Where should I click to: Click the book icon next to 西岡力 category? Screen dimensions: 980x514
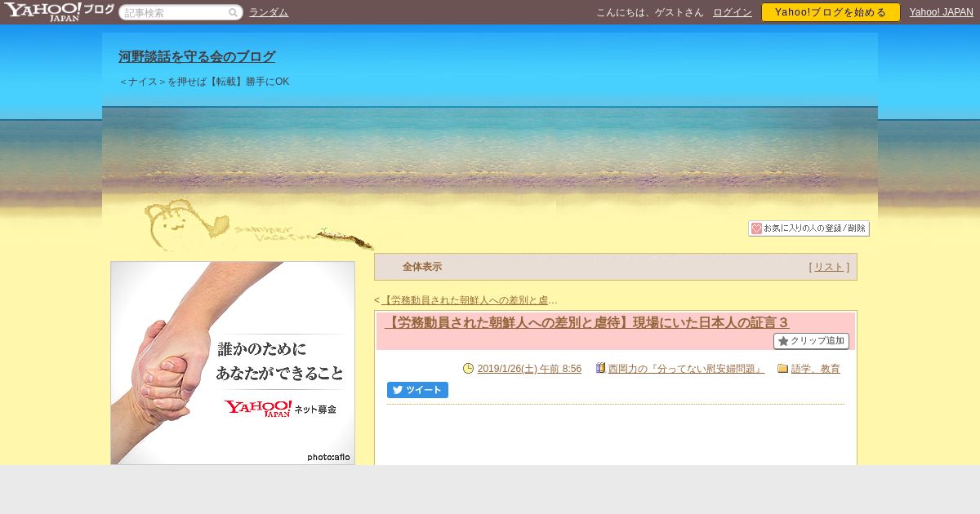(600, 368)
